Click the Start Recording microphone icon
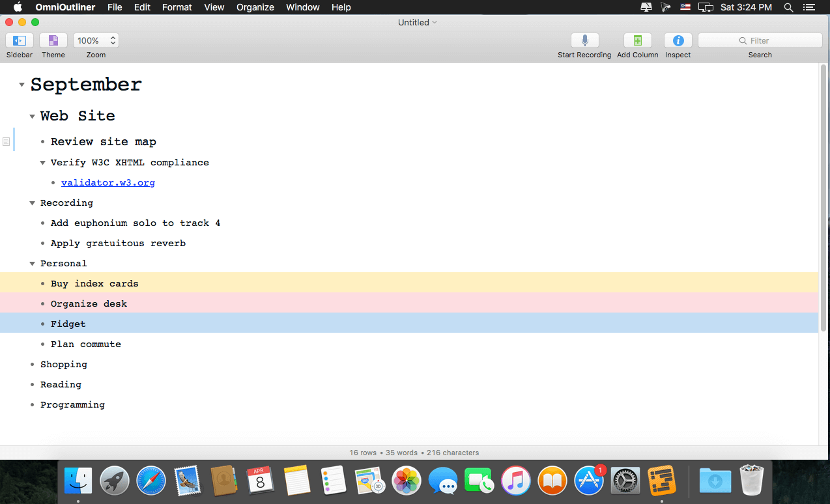The height and width of the screenshot is (504, 830). (584, 40)
